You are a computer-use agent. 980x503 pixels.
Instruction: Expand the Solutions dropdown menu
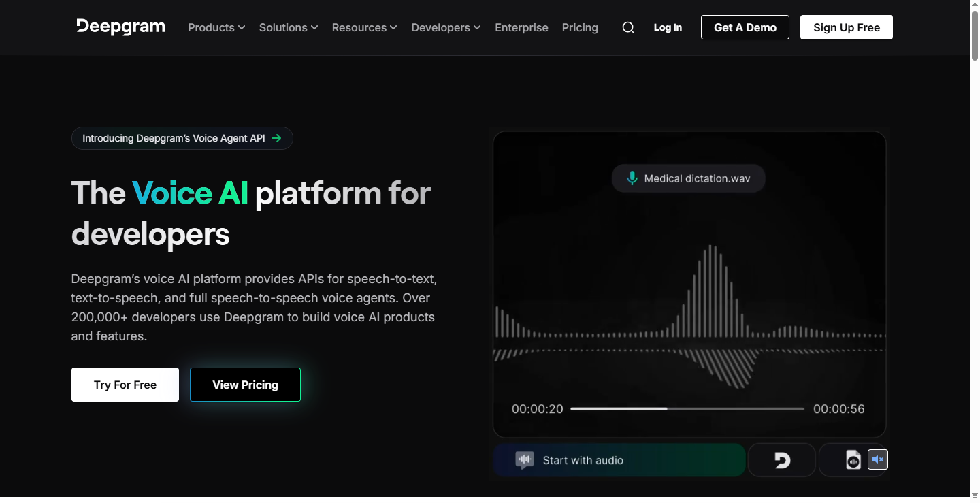pyautogui.click(x=289, y=27)
